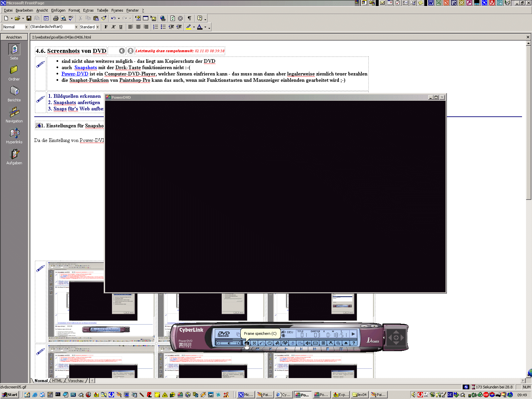This screenshot has width=532, height=399.
Task: Click the PowerDVD volume slider
Action: (x=228, y=343)
